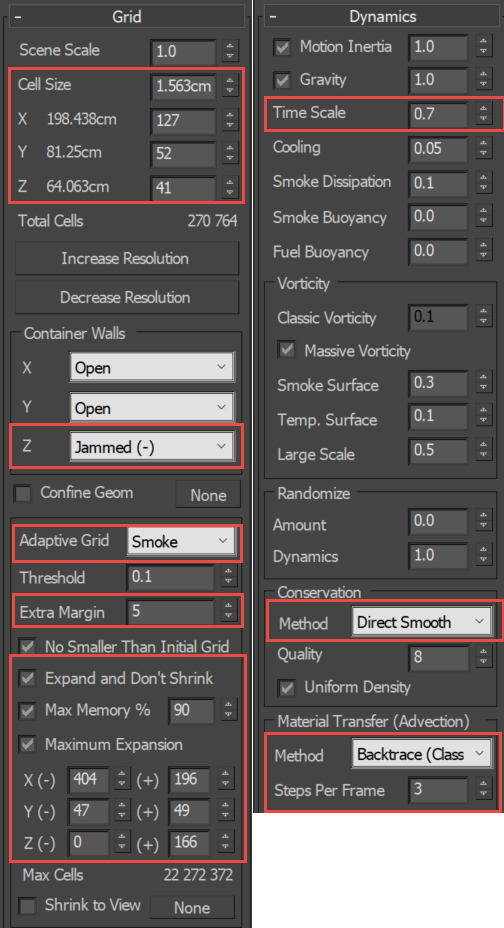Collapse the Dynamics rollout header
This screenshot has height=928, width=504.
382,17
